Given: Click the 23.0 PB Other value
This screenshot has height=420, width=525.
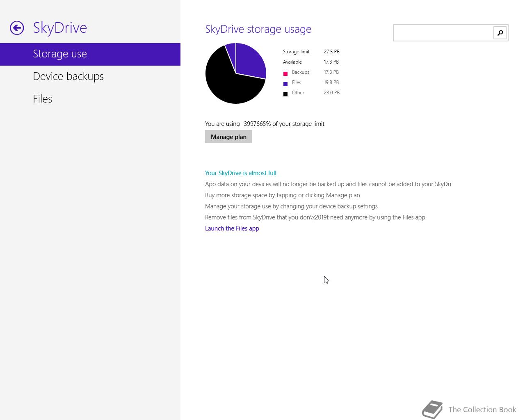Looking at the screenshot, I should click(x=331, y=93).
